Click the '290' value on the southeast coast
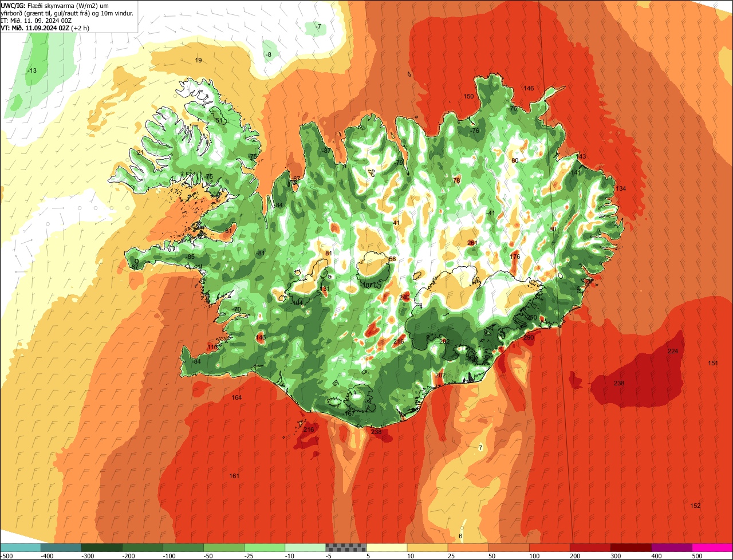 pos(528,337)
